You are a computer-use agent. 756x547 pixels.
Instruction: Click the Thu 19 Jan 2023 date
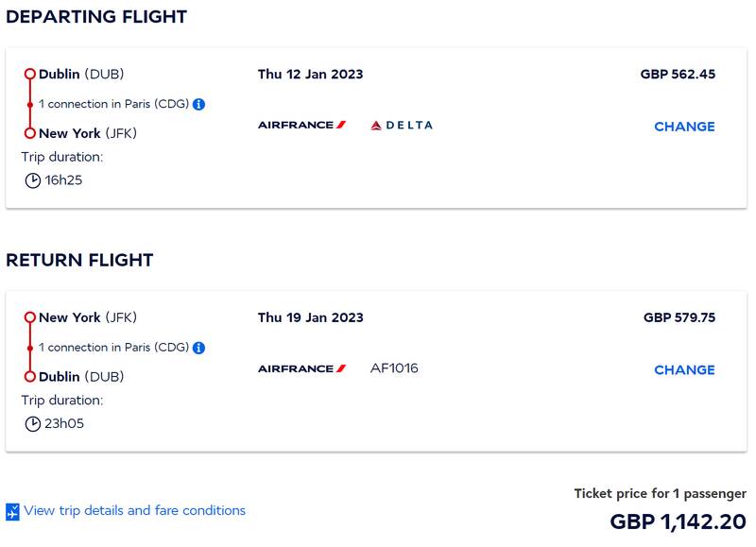[x=310, y=317]
